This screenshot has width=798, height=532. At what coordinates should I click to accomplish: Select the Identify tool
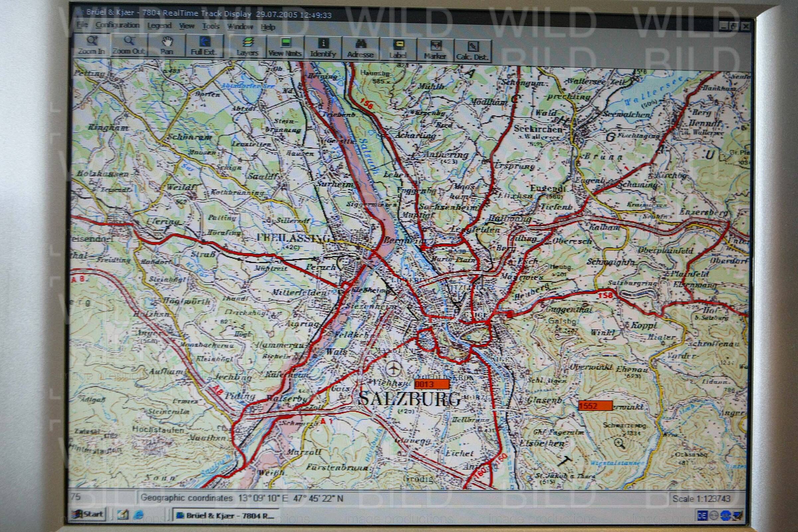tap(323, 48)
